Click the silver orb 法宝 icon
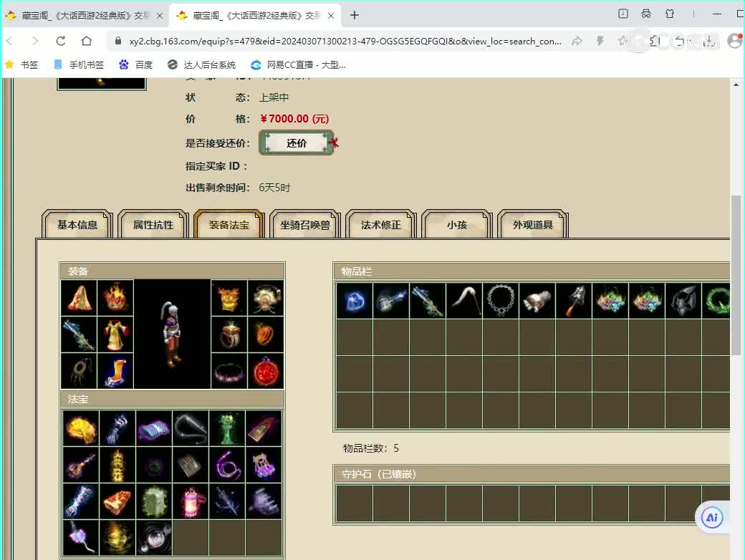Screen dimensions: 745x560 154,538
